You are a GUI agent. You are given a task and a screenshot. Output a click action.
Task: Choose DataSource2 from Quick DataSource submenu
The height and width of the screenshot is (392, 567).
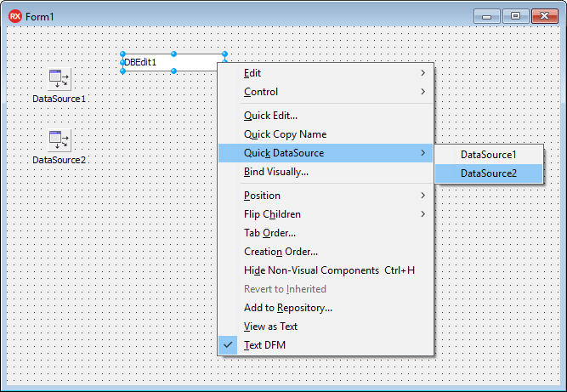(x=489, y=173)
